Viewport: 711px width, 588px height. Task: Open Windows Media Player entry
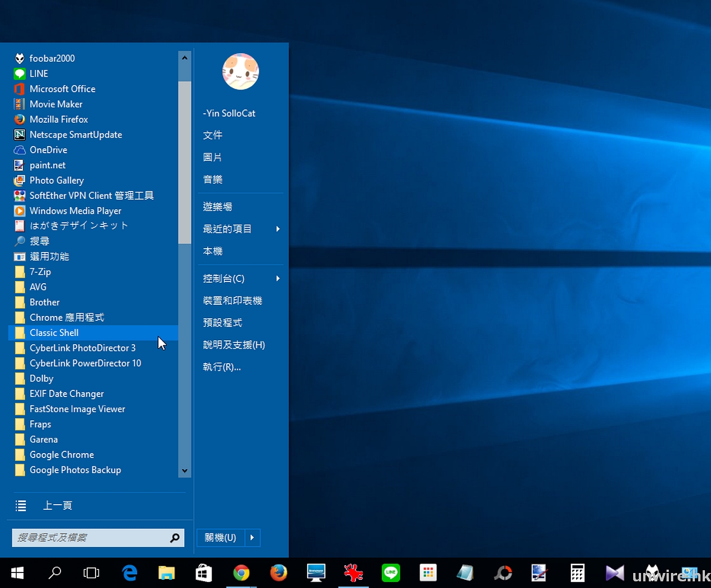pos(75,211)
